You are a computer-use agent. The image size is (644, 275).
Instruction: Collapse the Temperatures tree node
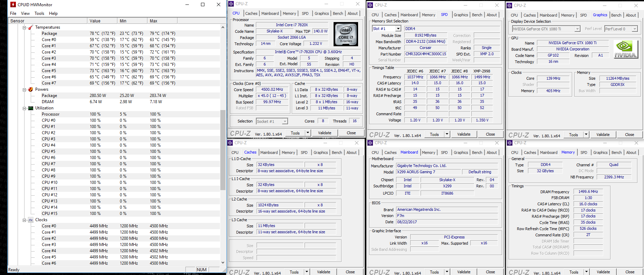coord(25,28)
